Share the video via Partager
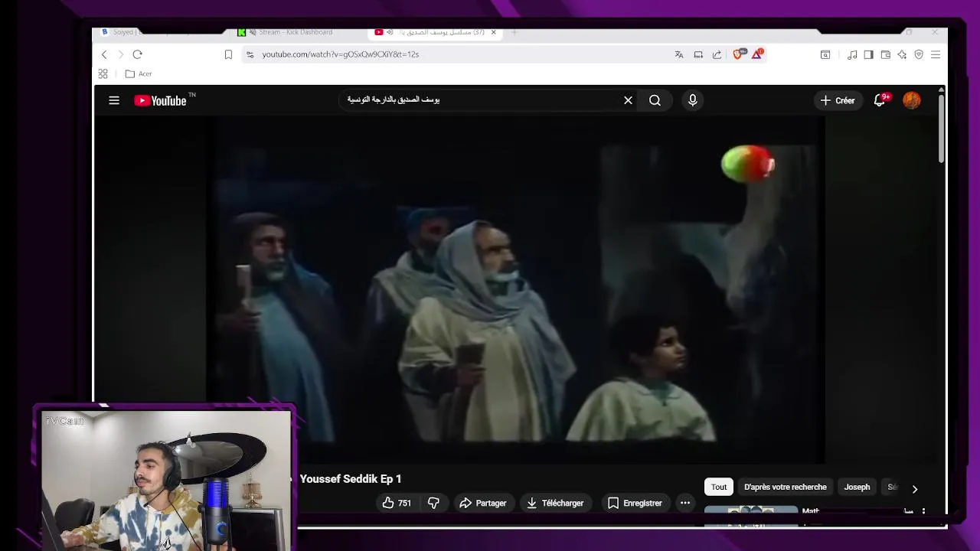This screenshot has width=980, height=551. [483, 503]
